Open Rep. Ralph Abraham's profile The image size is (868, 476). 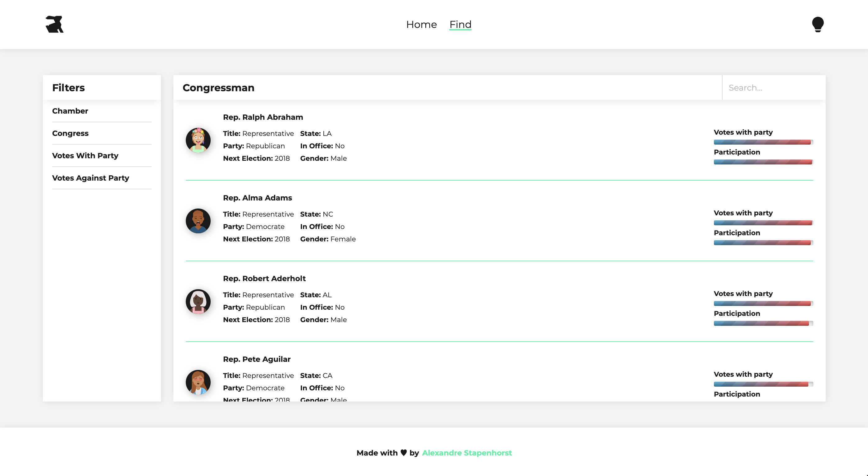263,117
